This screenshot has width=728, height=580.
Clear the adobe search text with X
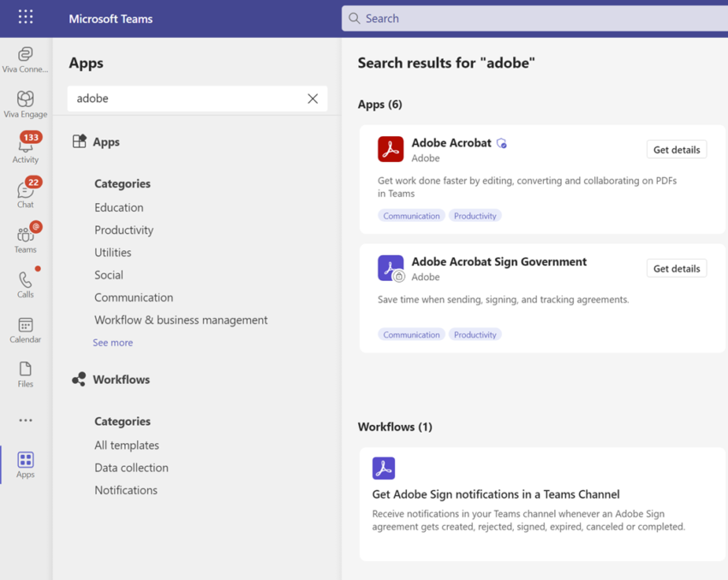point(313,99)
